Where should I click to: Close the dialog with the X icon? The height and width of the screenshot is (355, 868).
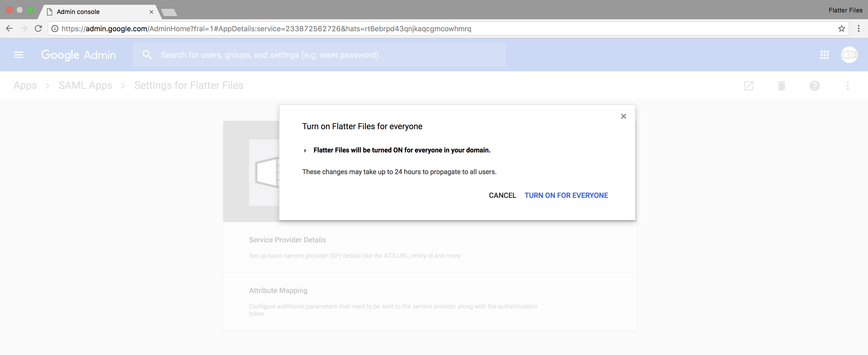point(623,116)
